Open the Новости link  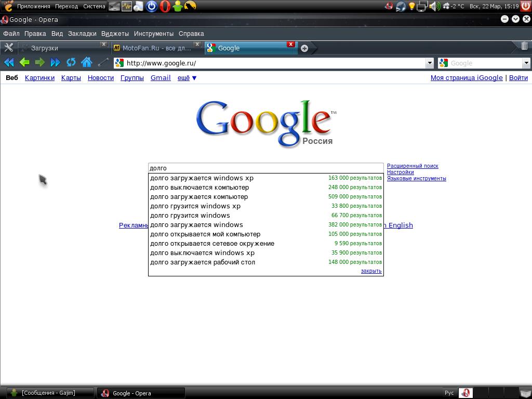[101, 78]
